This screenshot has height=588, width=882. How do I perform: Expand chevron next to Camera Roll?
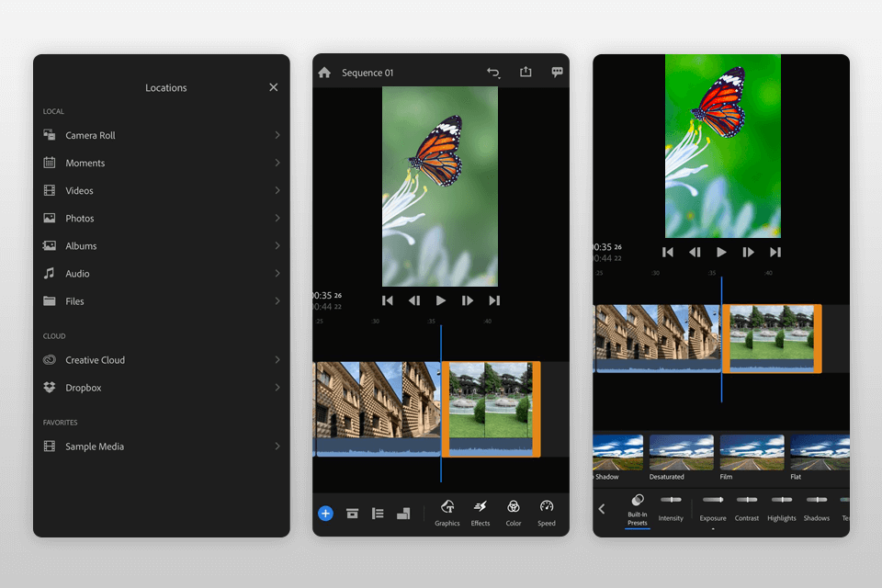277,135
